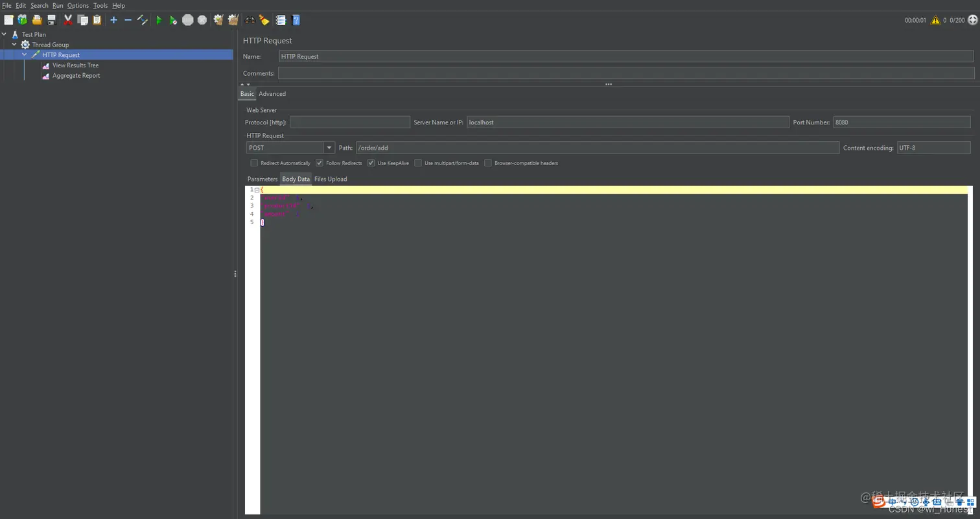
Task: Clear all results with double-broom icon
Action: (233, 20)
